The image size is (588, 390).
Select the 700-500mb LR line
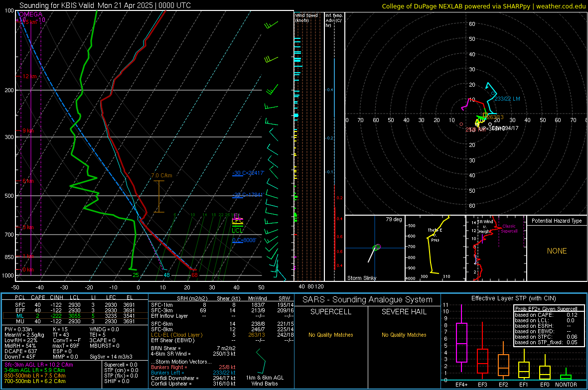pyautogui.click(x=35, y=381)
